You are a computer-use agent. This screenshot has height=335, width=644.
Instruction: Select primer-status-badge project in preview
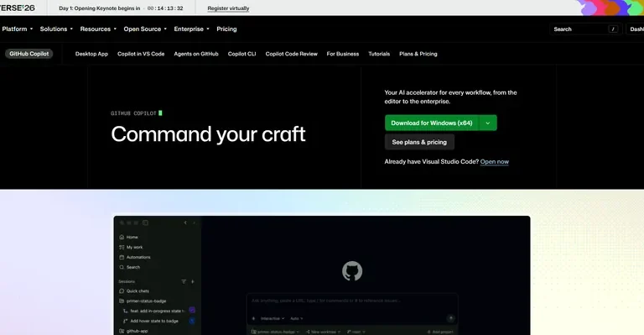tap(143, 301)
